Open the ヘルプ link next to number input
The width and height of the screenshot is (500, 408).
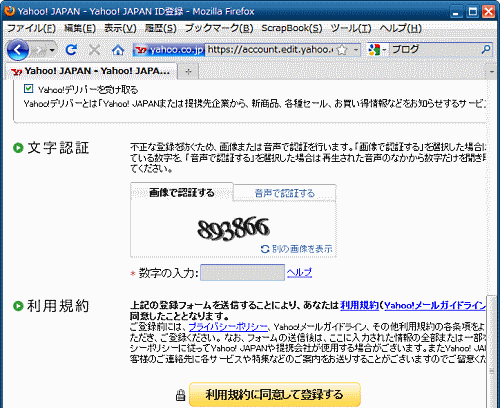pos(299,272)
